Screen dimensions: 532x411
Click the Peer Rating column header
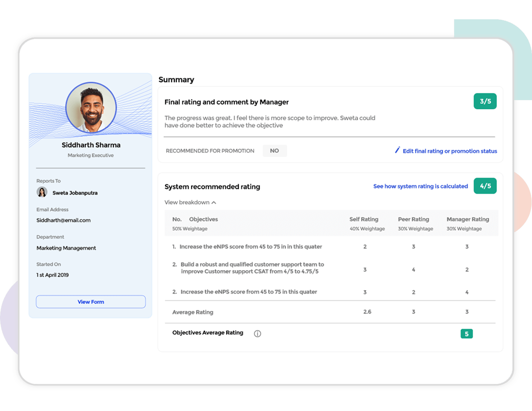(x=413, y=219)
